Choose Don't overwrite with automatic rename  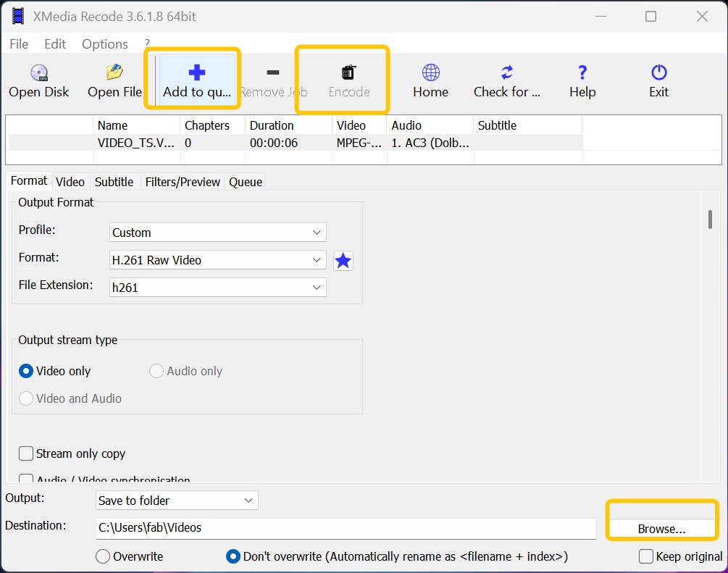233,556
